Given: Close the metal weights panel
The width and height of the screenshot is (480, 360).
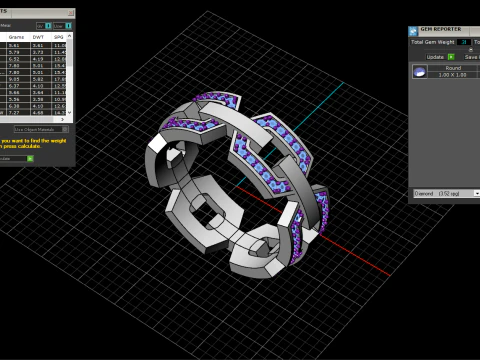Looking at the screenshot, I should [x=71, y=13].
